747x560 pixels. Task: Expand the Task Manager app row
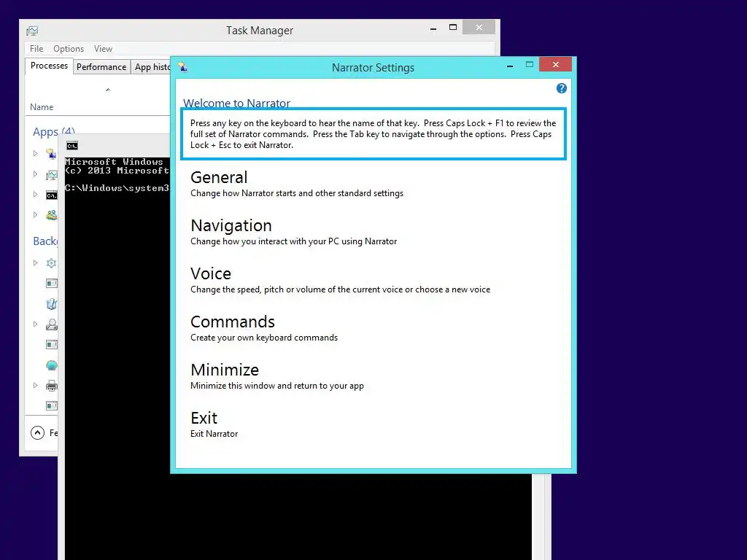[x=35, y=174]
